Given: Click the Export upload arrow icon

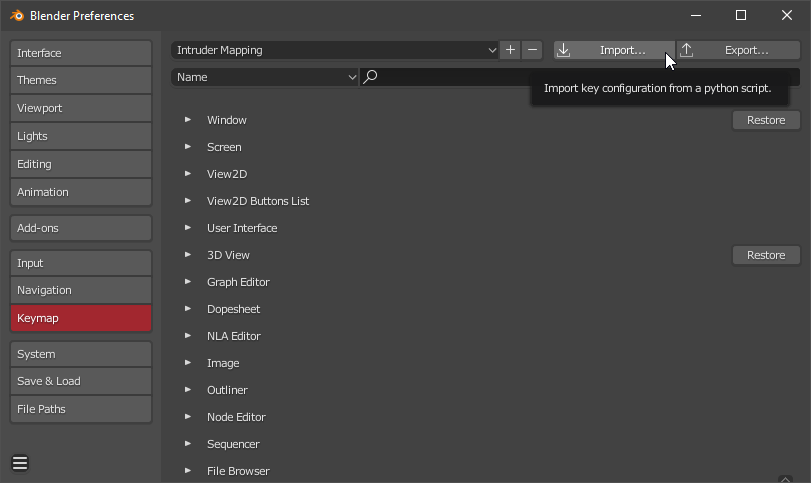Looking at the screenshot, I should [x=687, y=50].
